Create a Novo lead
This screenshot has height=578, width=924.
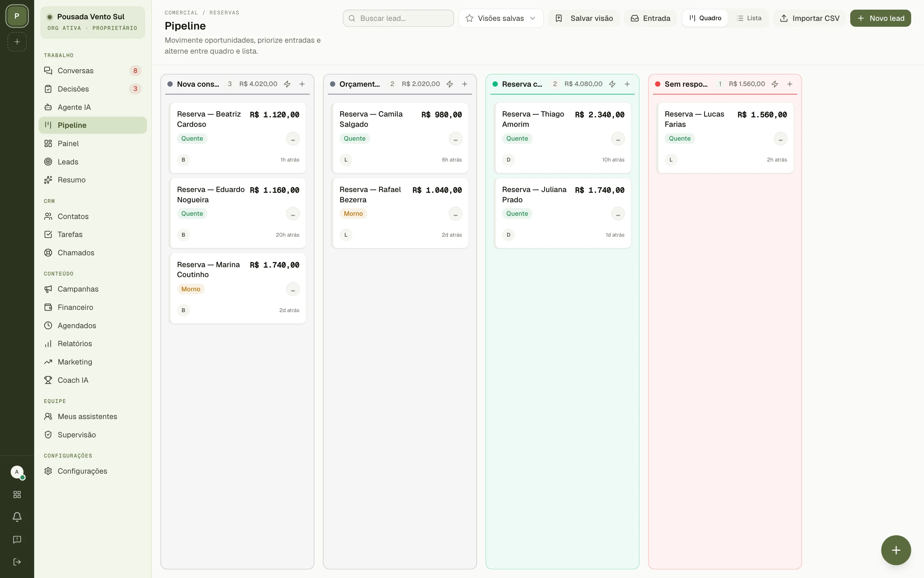click(x=880, y=18)
